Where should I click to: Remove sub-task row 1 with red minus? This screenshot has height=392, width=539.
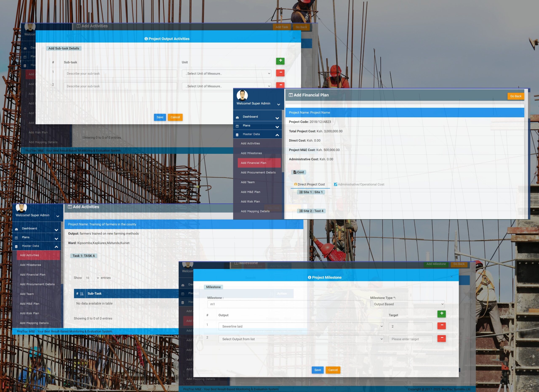coord(280,73)
